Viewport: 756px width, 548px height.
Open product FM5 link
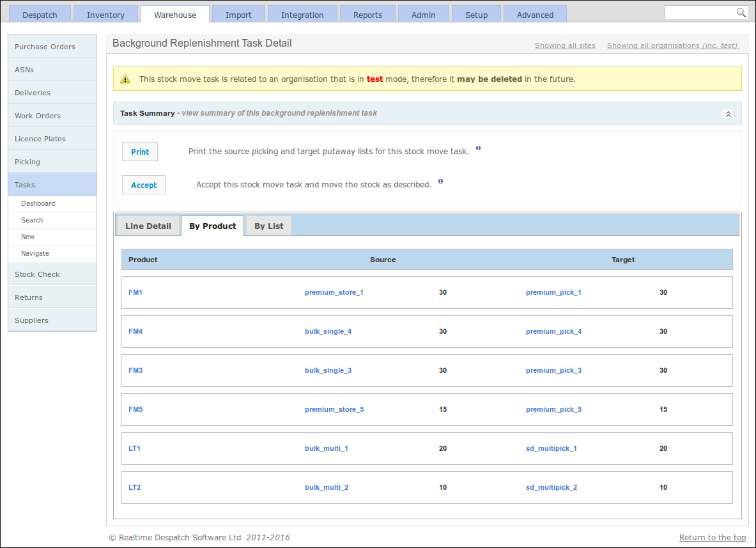pyautogui.click(x=135, y=409)
